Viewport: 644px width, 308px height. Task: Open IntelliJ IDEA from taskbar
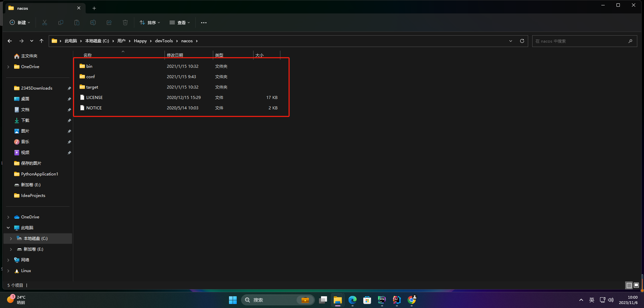coord(397,300)
